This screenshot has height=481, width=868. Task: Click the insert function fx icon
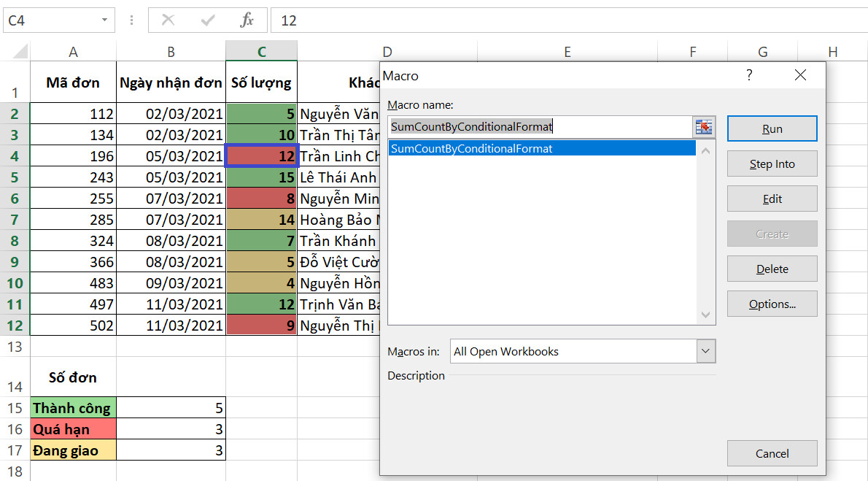point(247,20)
